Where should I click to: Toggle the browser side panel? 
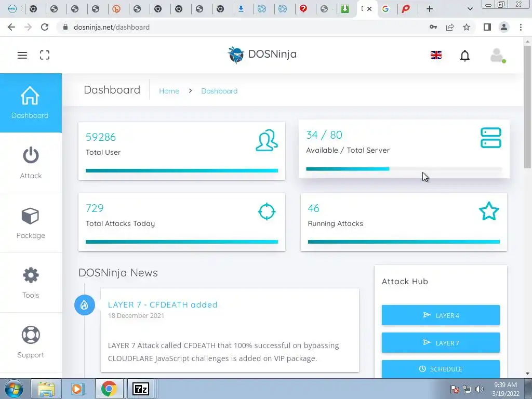[487, 27]
